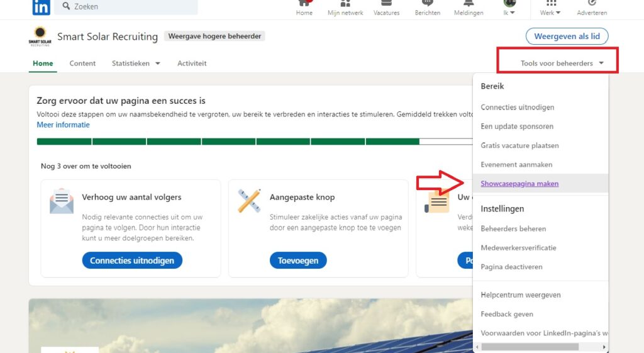The width and height of the screenshot is (644, 353).
Task: Switch to the Content tab
Action: click(x=82, y=64)
